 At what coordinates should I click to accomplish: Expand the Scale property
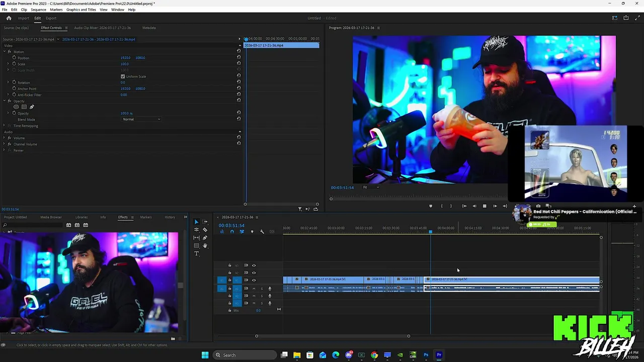coord(8,64)
